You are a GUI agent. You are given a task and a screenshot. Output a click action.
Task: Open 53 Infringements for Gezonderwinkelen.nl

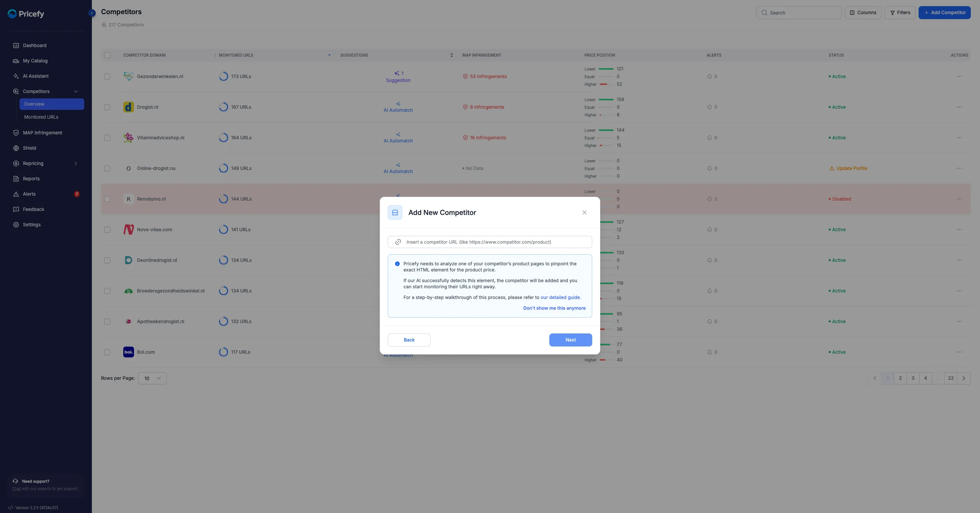[x=485, y=77]
